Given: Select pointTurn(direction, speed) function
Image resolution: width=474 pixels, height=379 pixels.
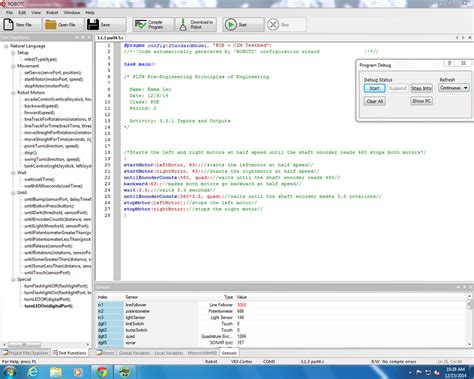Looking at the screenshot, I should [x=52, y=146].
